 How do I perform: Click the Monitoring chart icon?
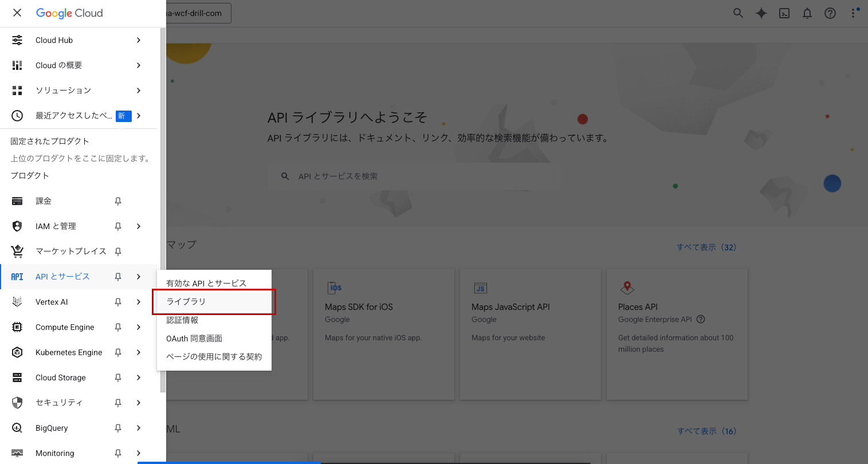pos(17,453)
